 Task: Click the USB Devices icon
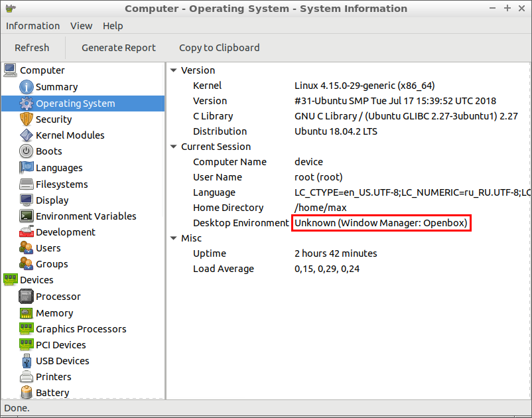coord(26,361)
